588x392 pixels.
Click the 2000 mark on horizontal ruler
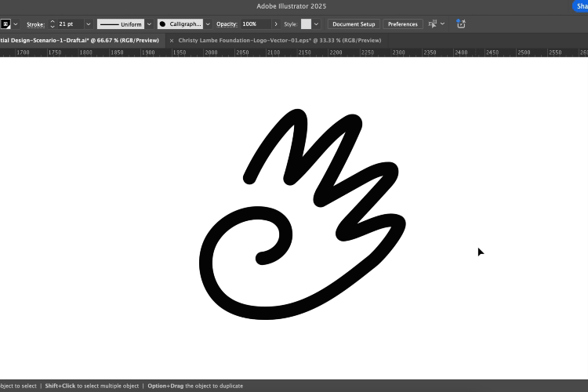point(211,53)
